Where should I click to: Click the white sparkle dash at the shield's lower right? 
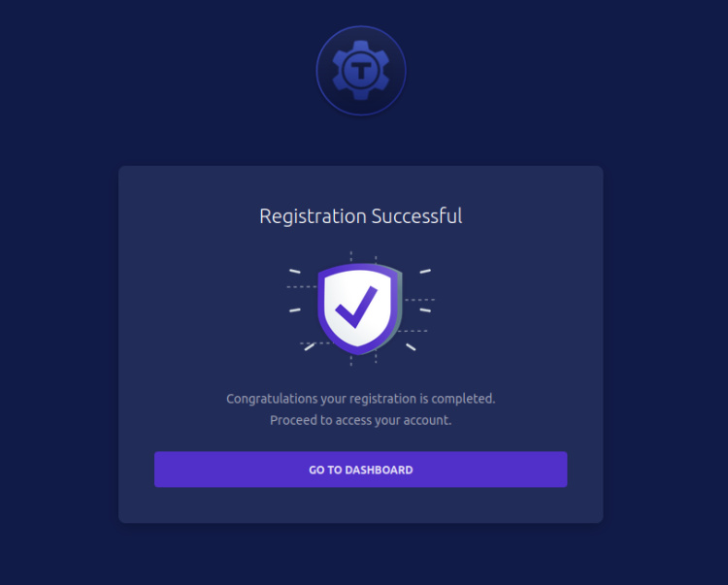pyautogui.click(x=411, y=346)
